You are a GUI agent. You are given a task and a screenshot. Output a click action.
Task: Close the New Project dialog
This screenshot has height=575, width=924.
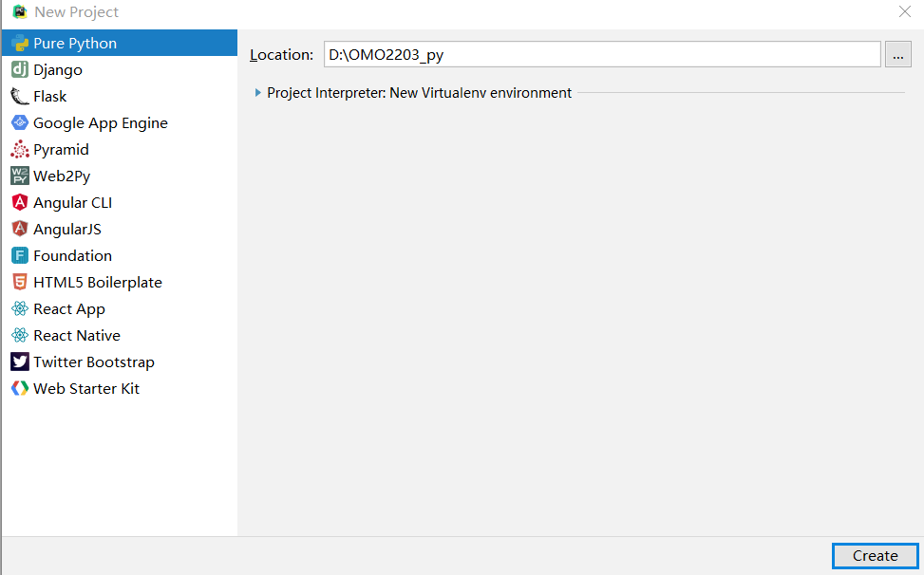[x=905, y=11]
